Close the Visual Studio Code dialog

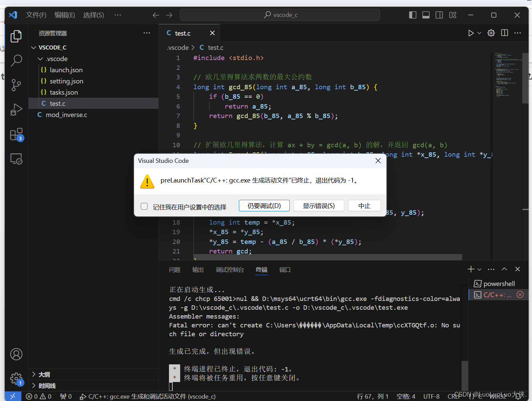coord(378,161)
